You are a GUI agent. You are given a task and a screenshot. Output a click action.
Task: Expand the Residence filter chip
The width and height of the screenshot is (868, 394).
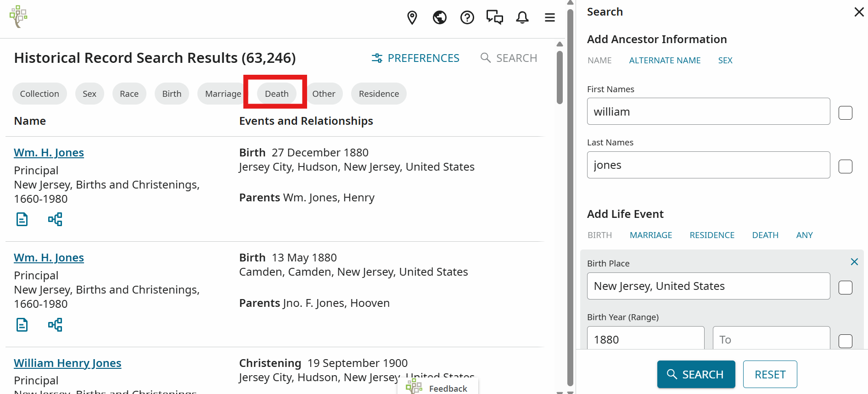pos(379,94)
